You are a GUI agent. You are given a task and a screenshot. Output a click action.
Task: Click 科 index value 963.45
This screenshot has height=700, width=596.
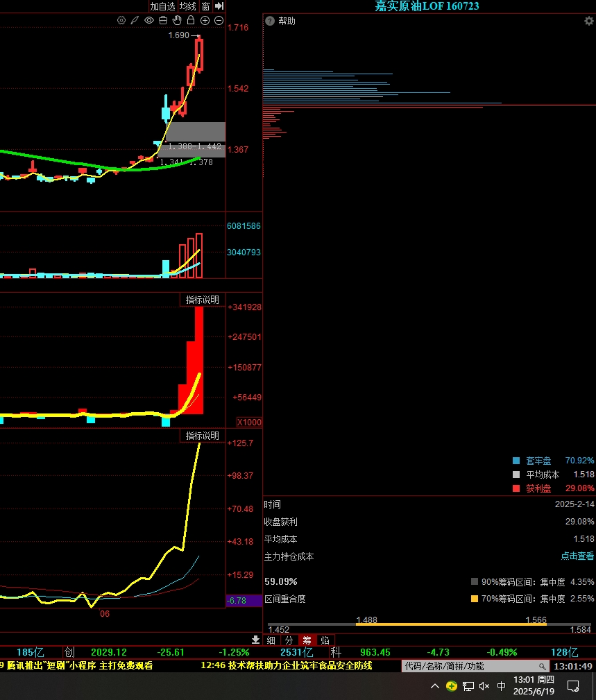375,652
